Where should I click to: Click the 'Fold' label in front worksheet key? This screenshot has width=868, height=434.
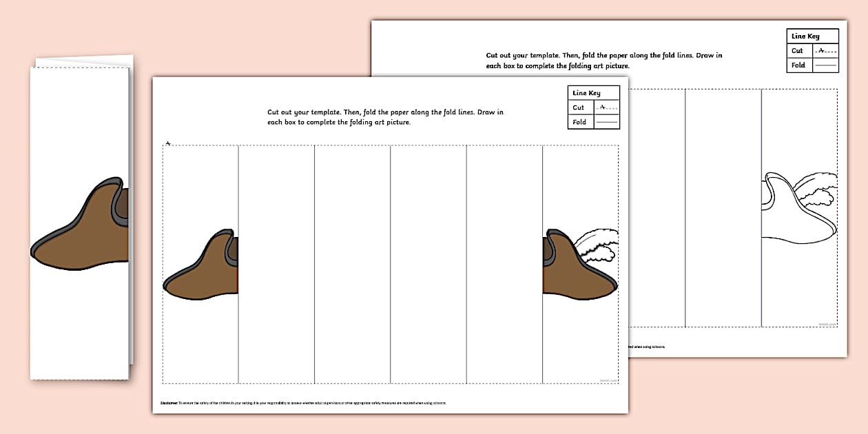tap(579, 122)
